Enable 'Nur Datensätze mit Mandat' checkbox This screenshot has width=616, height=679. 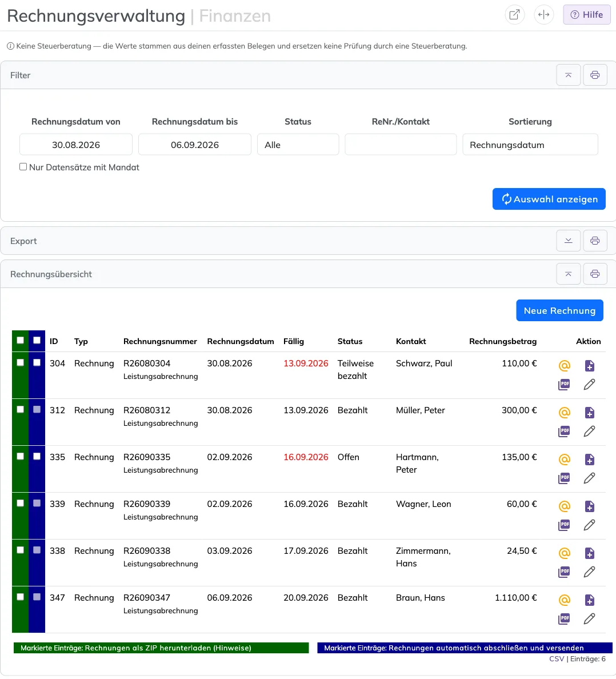click(x=23, y=167)
